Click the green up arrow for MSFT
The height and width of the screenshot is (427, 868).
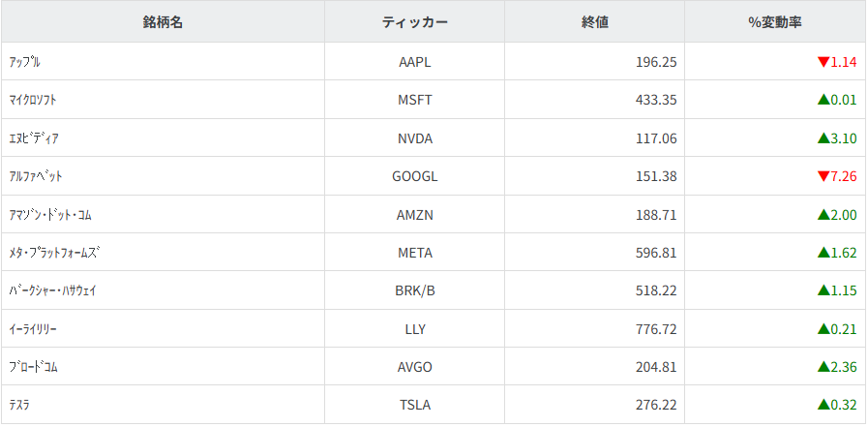pos(823,100)
